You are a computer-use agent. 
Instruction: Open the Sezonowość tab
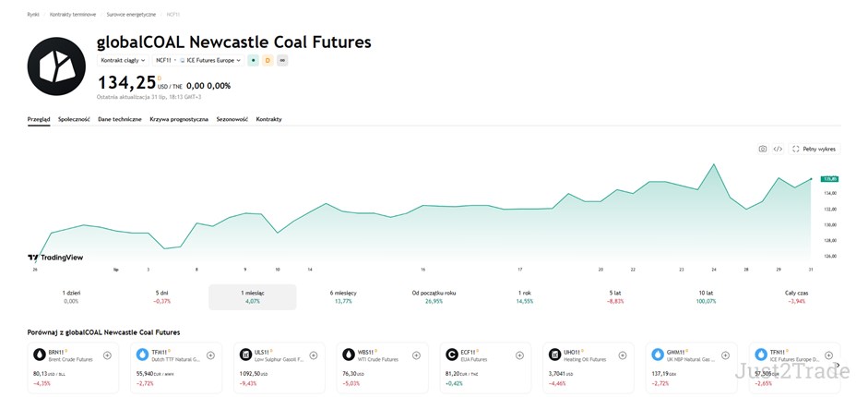[x=232, y=119]
